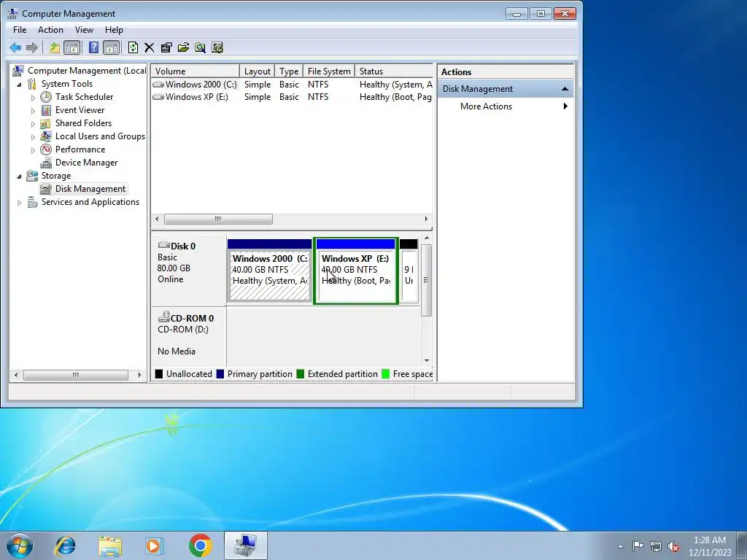Select Event Viewer in the tree

(80, 110)
